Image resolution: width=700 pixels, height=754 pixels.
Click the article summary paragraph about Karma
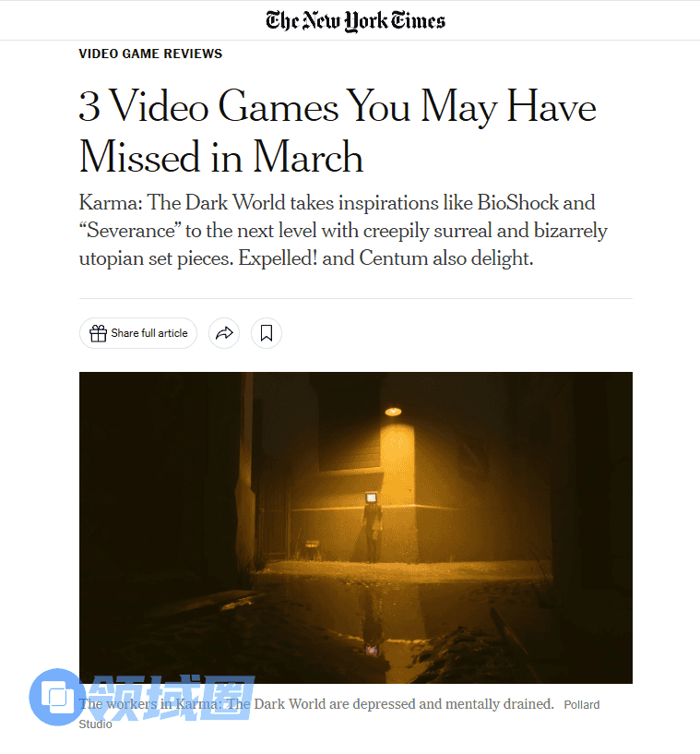(x=343, y=231)
